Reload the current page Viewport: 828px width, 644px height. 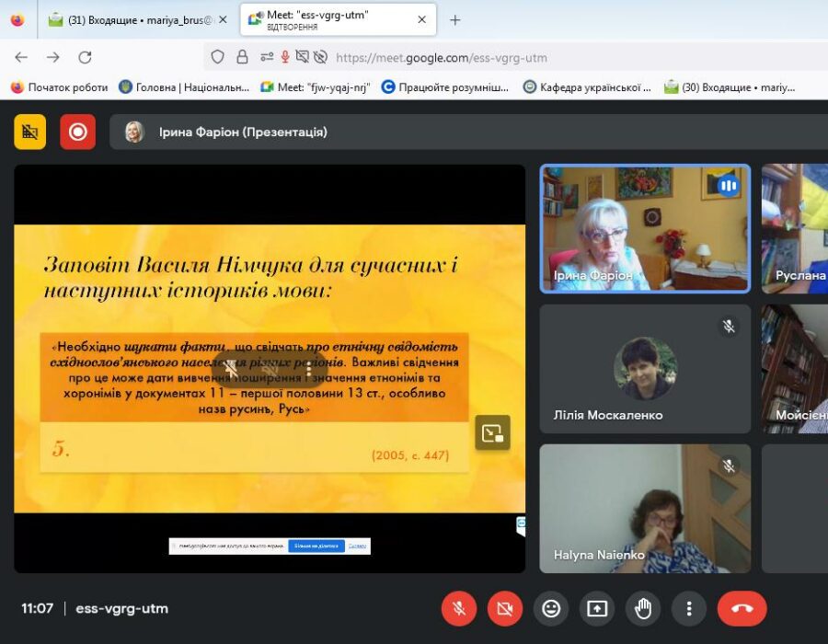click(x=85, y=57)
